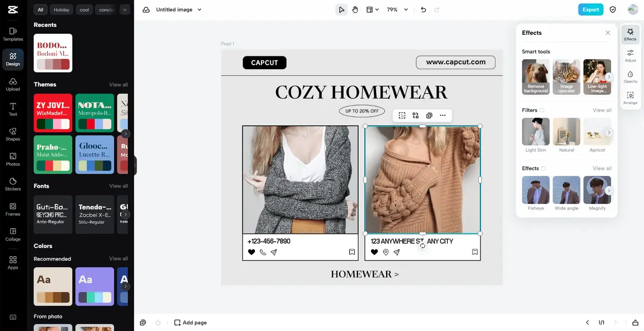Image resolution: width=644 pixels, height=331 pixels.
Task: Redo the last action
Action: [437, 10]
